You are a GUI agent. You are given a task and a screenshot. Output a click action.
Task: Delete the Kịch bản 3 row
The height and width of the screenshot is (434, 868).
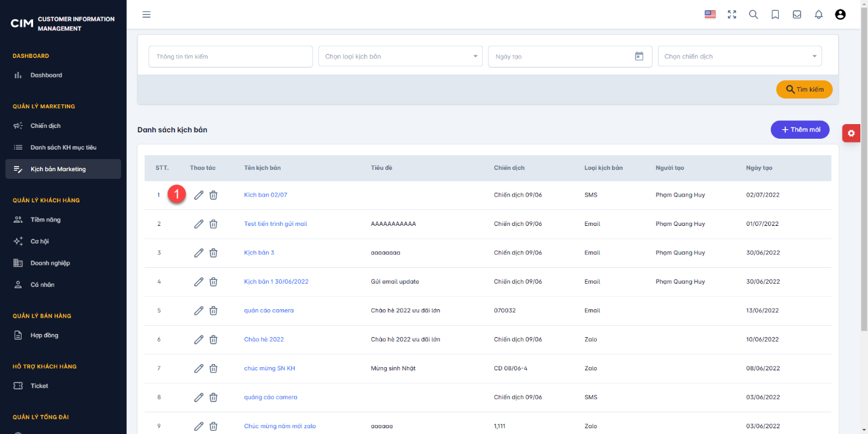coord(213,253)
